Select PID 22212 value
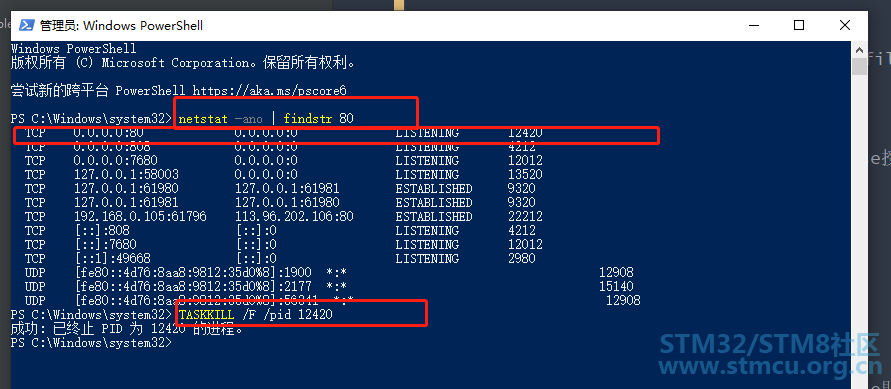Image resolution: width=891 pixels, height=389 pixels. point(525,217)
